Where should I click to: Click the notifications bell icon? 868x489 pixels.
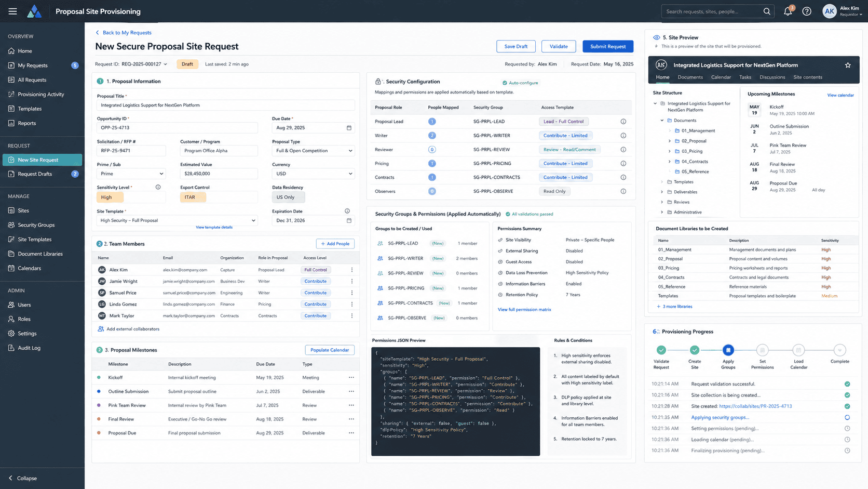(x=788, y=11)
